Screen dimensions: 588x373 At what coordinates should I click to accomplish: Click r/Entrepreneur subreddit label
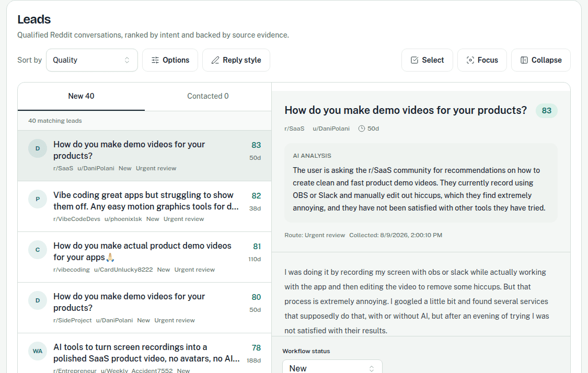pos(75,370)
